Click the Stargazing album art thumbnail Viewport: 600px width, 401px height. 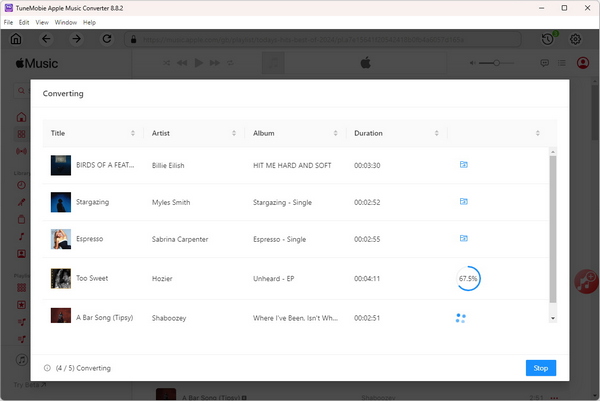tap(61, 202)
